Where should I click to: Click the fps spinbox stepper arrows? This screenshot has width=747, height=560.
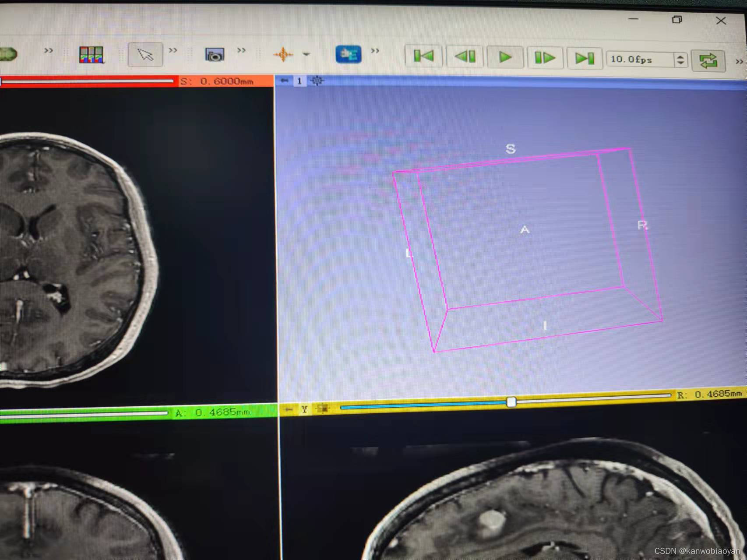click(x=680, y=60)
